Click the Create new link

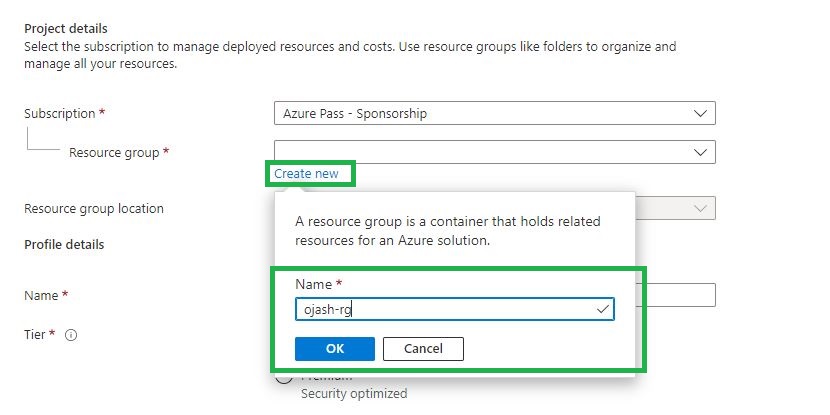306,174
